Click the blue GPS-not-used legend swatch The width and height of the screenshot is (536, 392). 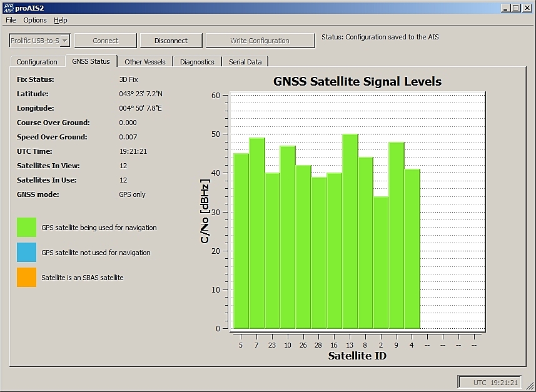[x=27, y=252]
